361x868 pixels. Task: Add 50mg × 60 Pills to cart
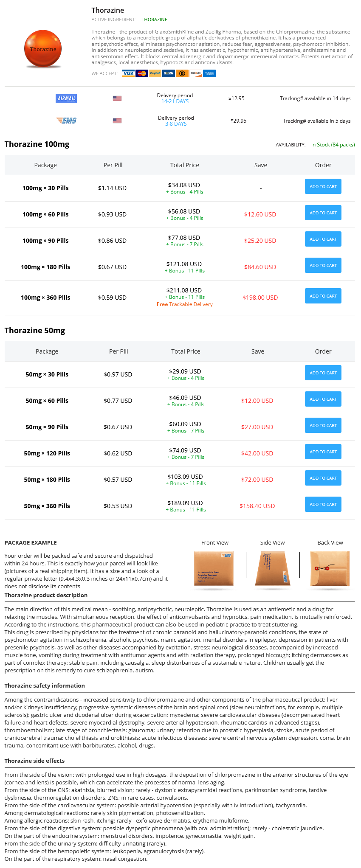tap(323, 399)
